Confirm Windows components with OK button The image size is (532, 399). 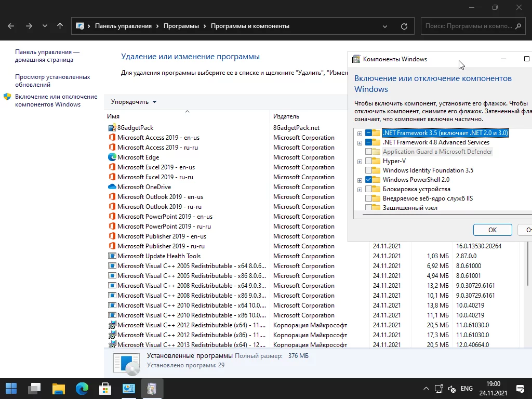pos(493,230)
